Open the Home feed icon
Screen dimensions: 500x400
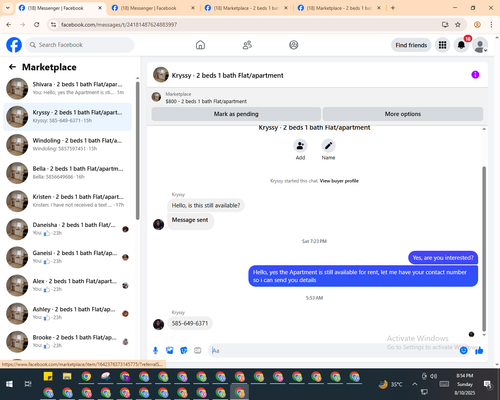click(x=200, y=45)
